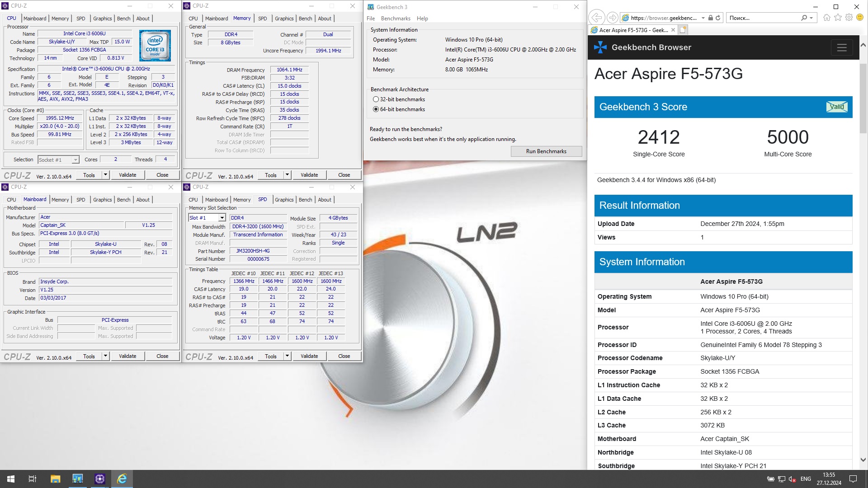Viewport: 868px width, 488px height.
Task: Open the notification center
Action: click(x=853, y=479)
